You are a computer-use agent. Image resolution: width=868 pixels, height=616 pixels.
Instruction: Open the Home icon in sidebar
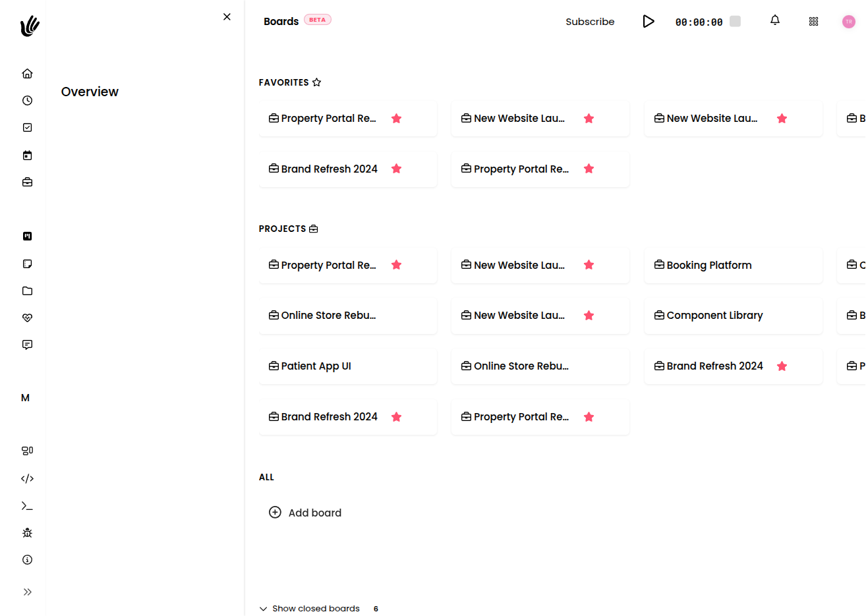[27, 74]
